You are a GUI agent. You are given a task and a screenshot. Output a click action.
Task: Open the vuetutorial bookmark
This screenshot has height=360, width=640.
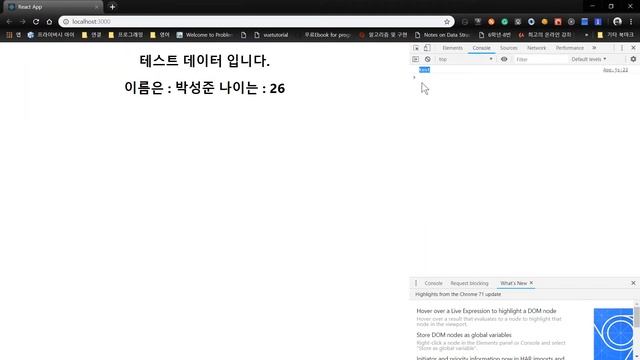[x=271, y=35]
